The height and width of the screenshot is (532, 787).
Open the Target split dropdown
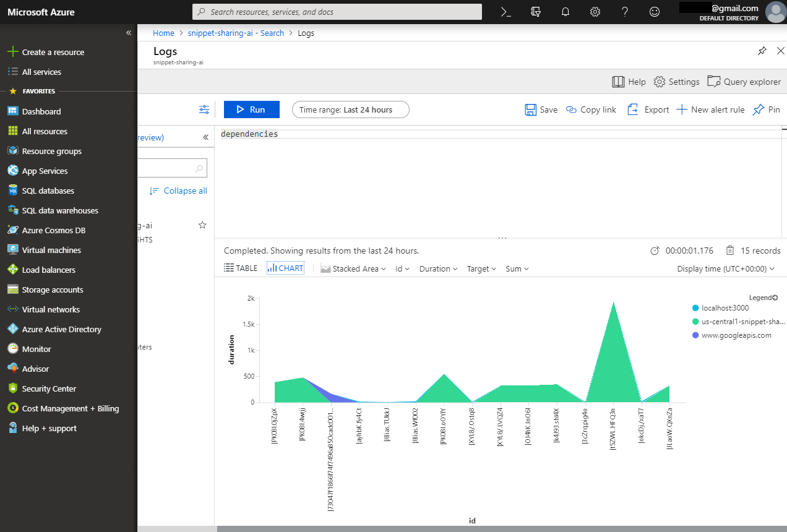point(482,268)
